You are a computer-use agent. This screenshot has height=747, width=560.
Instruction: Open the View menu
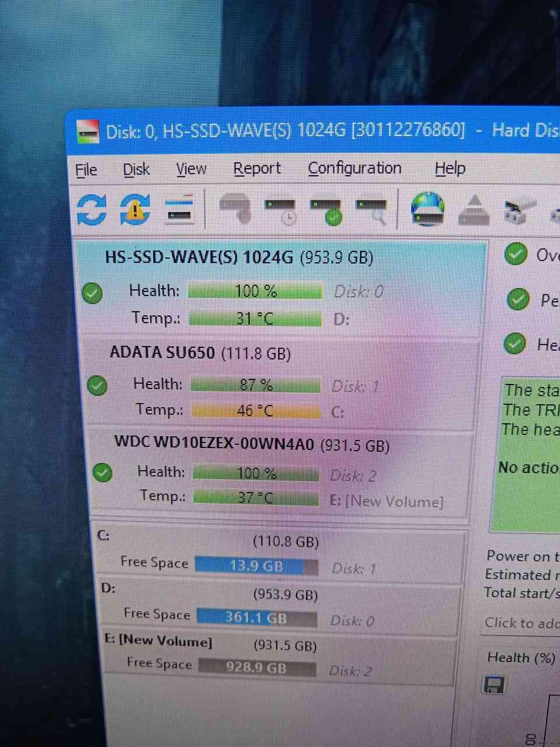coord(191,169)
